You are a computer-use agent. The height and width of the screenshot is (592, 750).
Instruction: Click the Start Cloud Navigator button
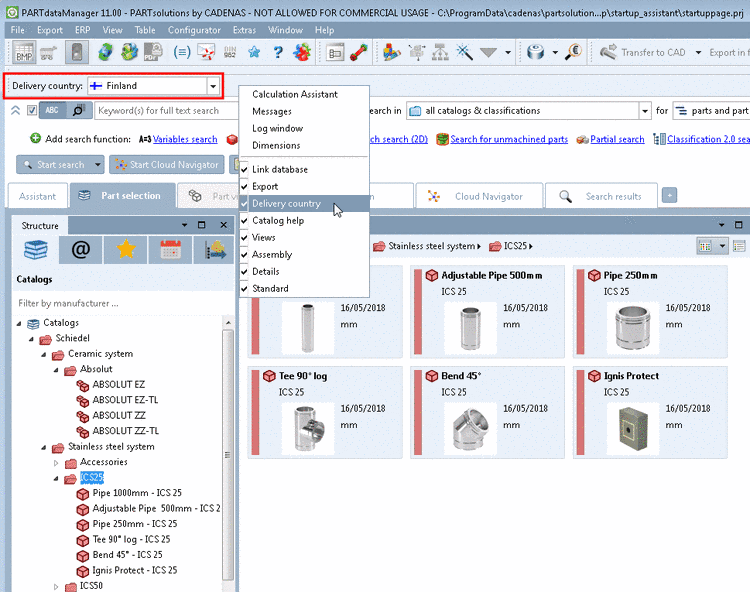[x=165, y=165]
